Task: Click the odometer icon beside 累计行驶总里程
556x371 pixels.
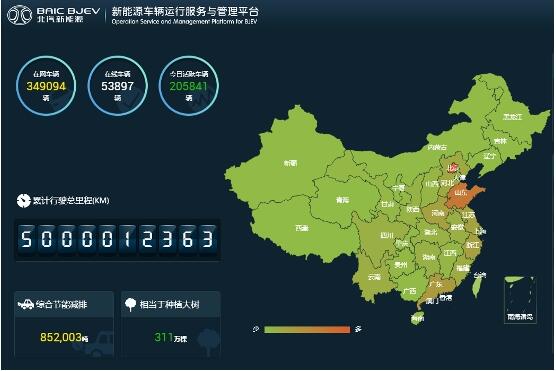Action: point(23,200)
